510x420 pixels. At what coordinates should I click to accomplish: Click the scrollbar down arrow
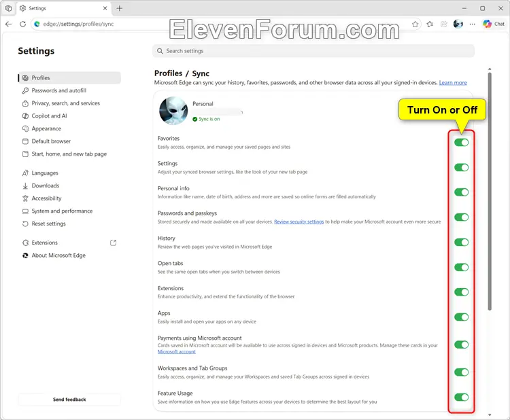pos(490,415)
